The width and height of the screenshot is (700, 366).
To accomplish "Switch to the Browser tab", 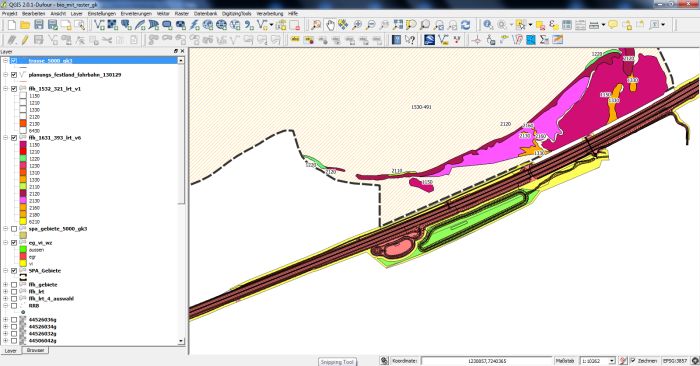I will coord(35,351).
